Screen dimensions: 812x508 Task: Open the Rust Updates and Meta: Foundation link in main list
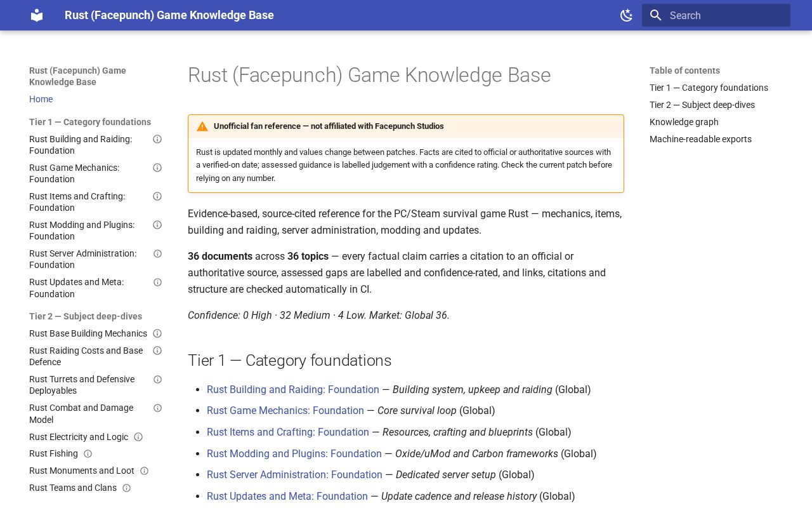point(287,496)
